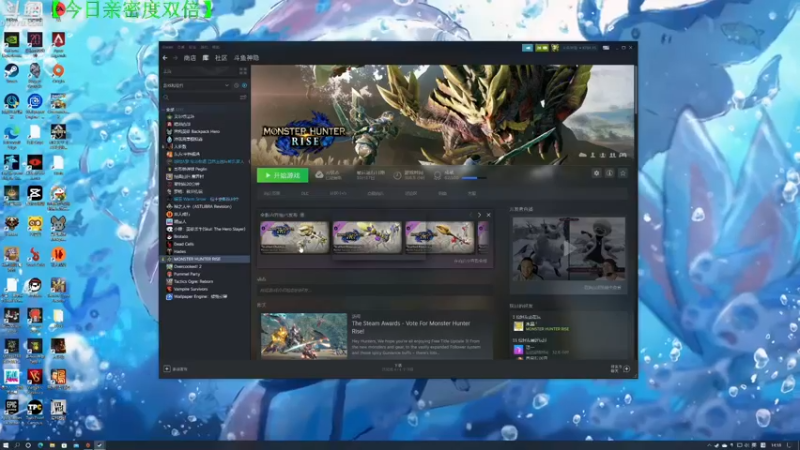
Task: Open first DLC thumbnail in carousel
Action: [295, 238]
